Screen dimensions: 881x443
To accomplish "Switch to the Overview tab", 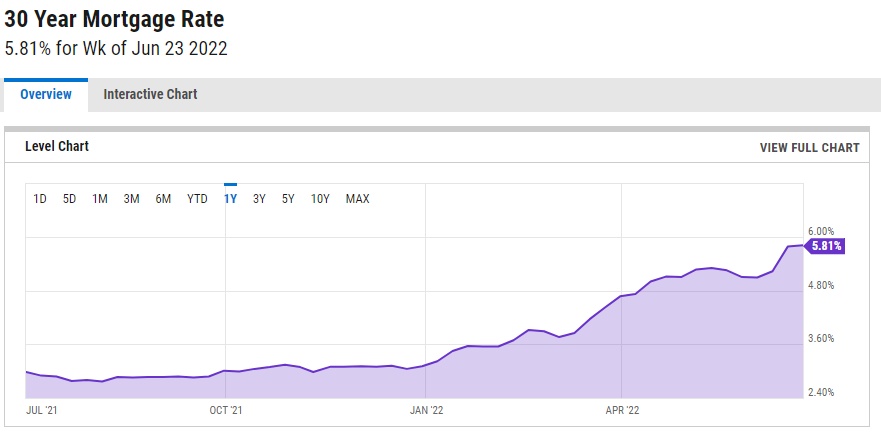I will [x=46, y=94].
